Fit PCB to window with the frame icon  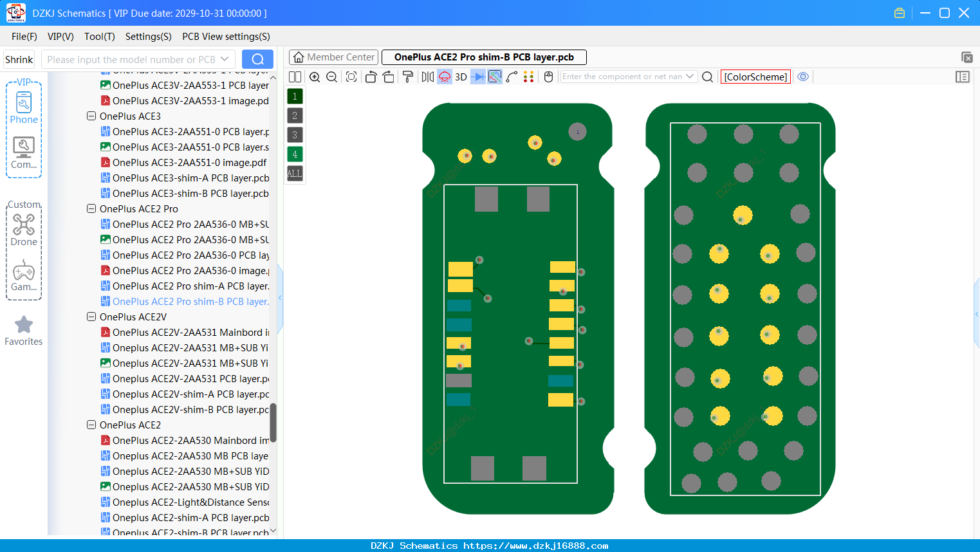point(351,77)
